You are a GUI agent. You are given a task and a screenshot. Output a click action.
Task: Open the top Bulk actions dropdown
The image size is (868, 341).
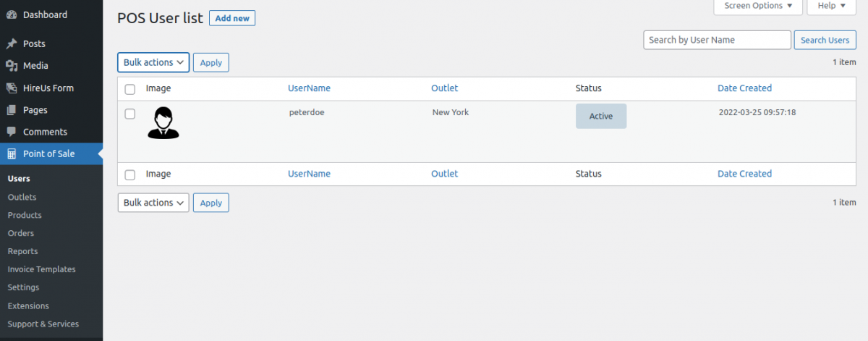pyautogui.click(x=153, y=62)
